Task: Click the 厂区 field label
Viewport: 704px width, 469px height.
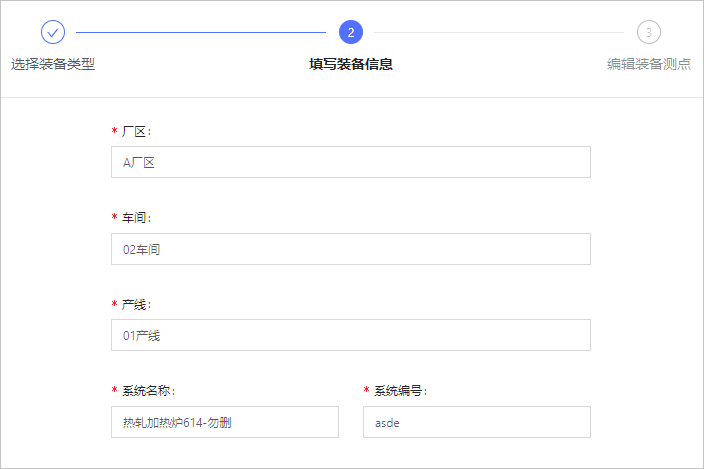Action: [136, 131]
